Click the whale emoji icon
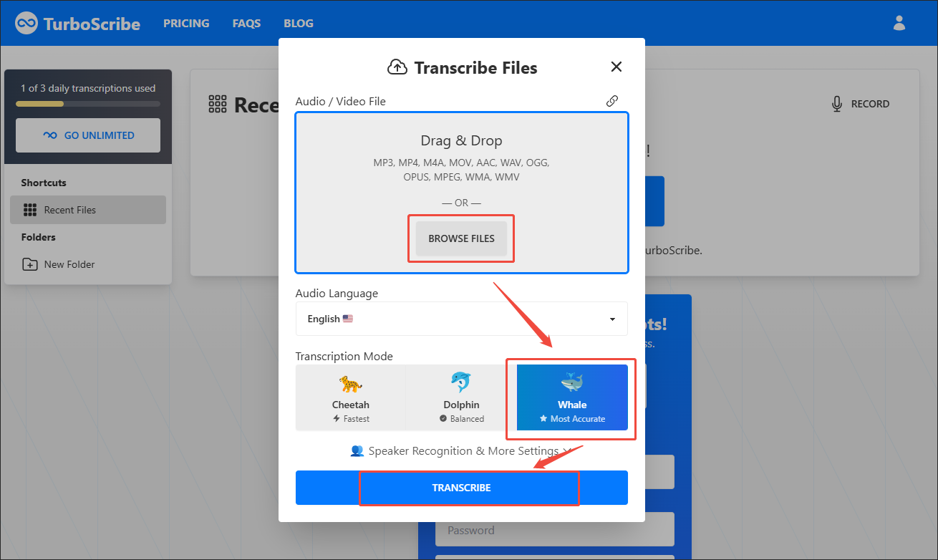938x560 pixels. click(x=572, y=382)
